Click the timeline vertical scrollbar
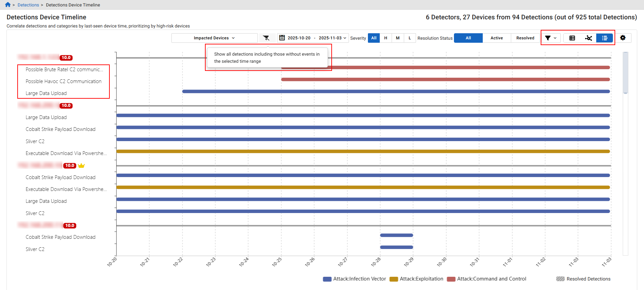The width and height of the screenshot is (644, 290). [x=625, y=73]
